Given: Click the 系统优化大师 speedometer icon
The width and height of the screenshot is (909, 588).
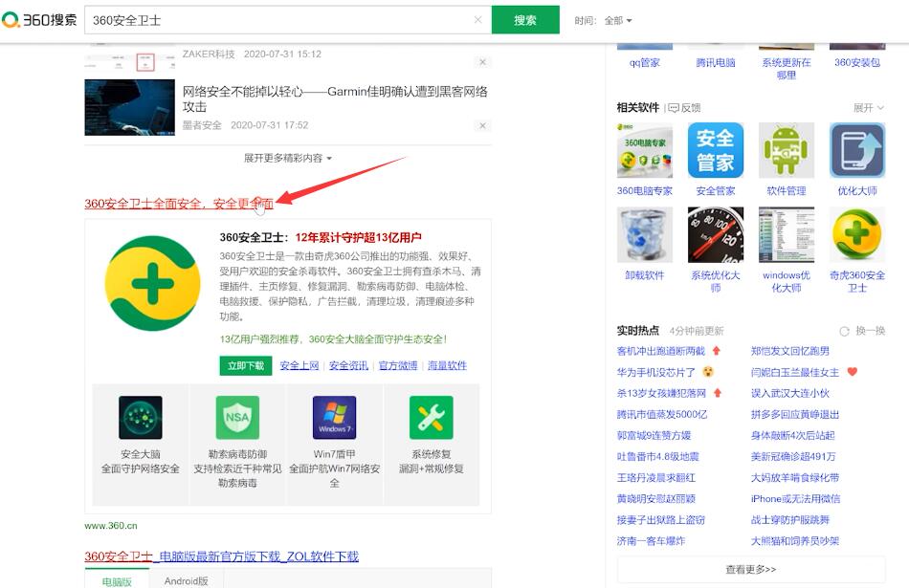Looking at the screenshot, I should pos(716,234).
